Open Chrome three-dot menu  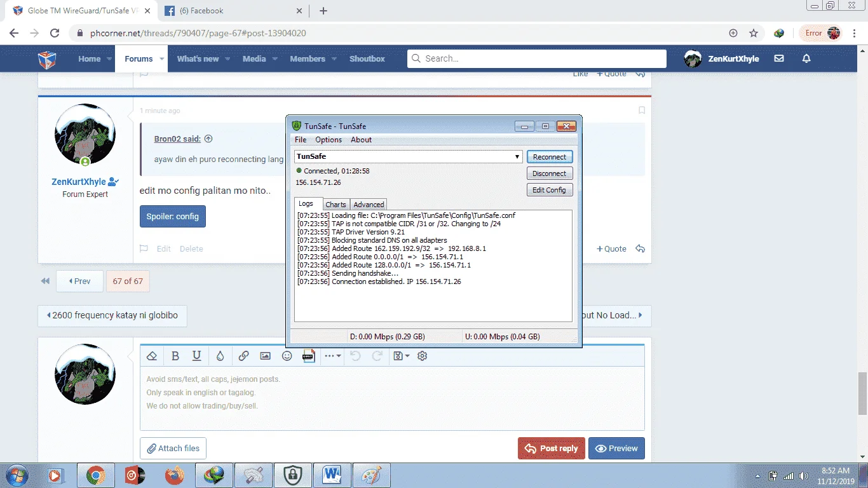tap(855, 33)
